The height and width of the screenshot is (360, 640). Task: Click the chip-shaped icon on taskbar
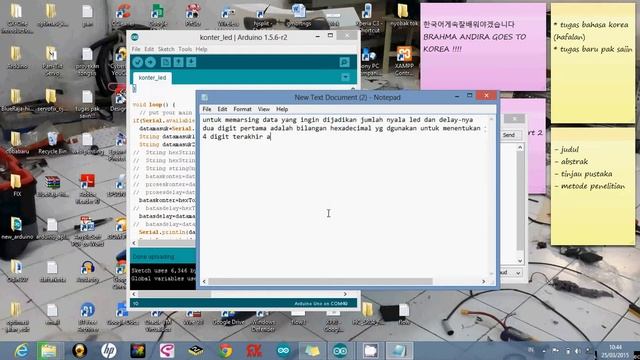[x=196, y=351]
